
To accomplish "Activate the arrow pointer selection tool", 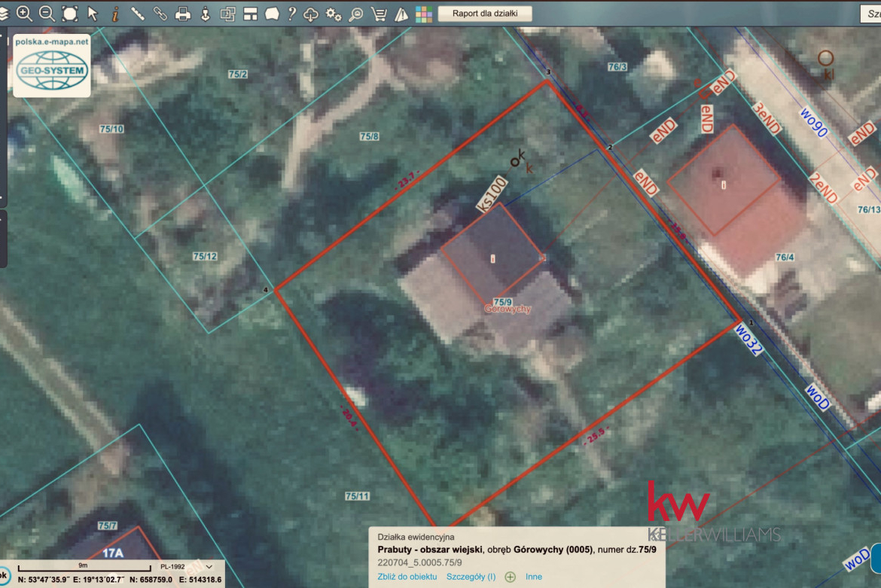I will point(93,14).
